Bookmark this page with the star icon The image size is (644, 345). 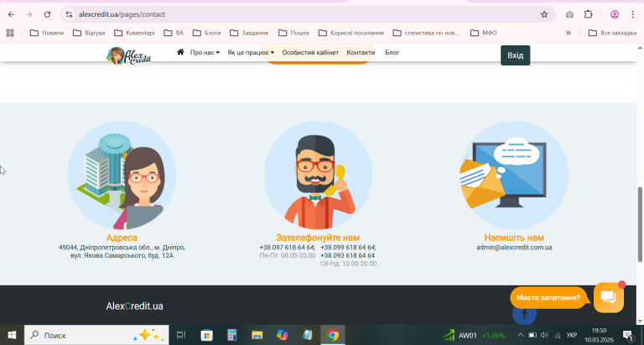click(544, 14)
